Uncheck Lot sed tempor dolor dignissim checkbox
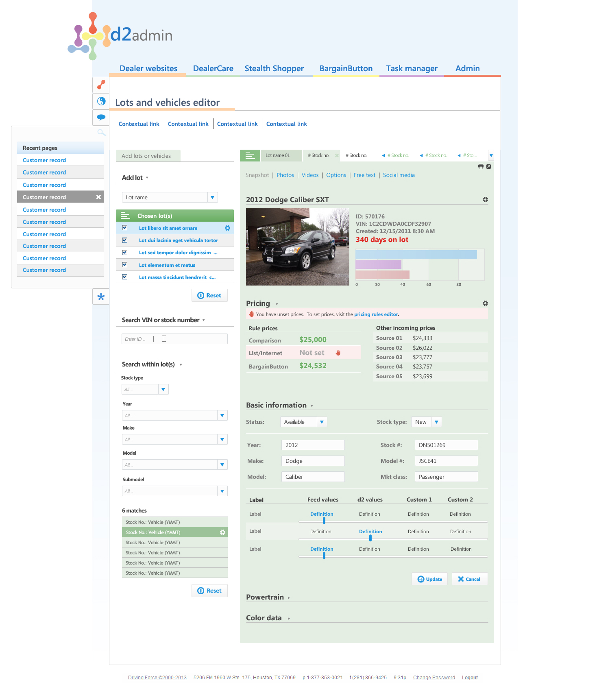Image resolution: width=610 pixels, height=700 pixels. tap(125, 252)
